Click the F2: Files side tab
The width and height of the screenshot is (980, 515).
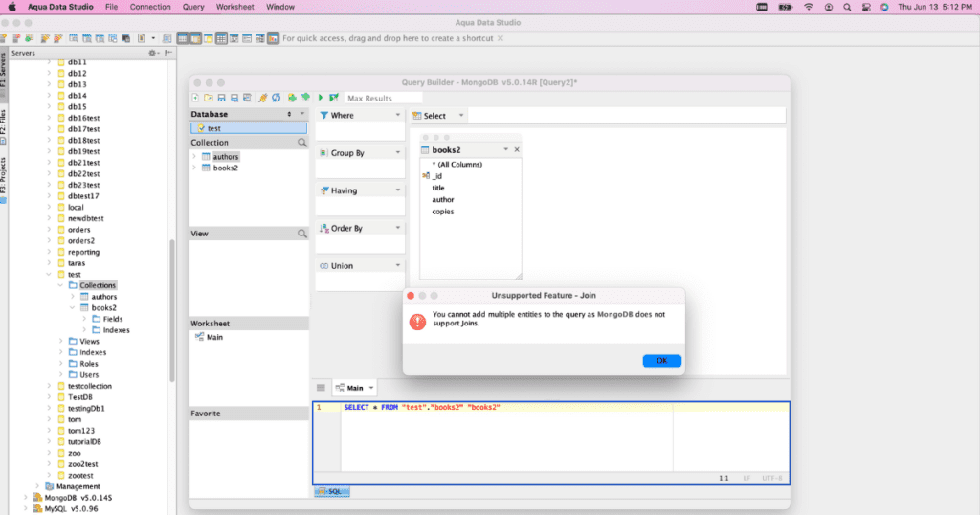(x=3, y=125)
